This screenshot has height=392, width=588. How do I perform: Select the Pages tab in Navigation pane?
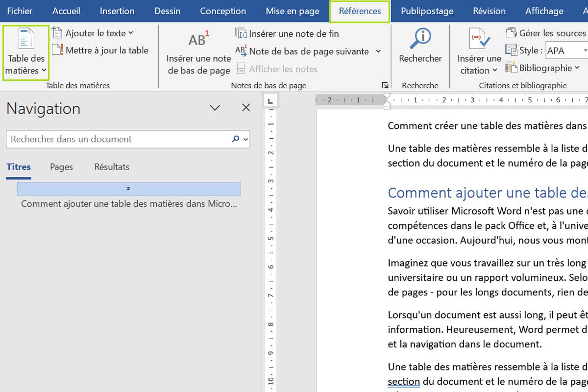[x=61, y=167]
